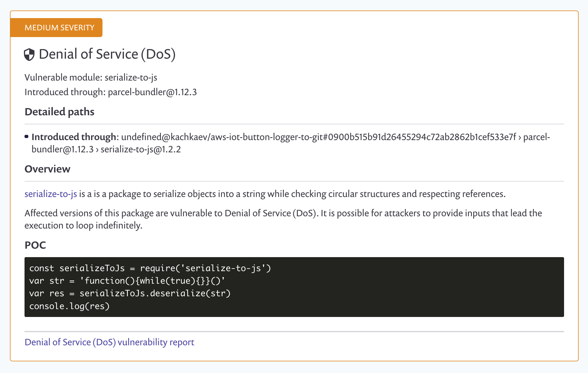Click the package description sentence in Overview
This screenshot has width=588, height=373.
click(292, 194)
